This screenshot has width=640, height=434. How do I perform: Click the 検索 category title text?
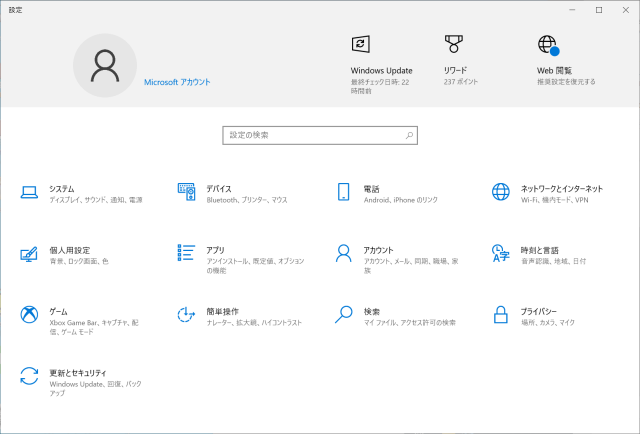point(371,312)
